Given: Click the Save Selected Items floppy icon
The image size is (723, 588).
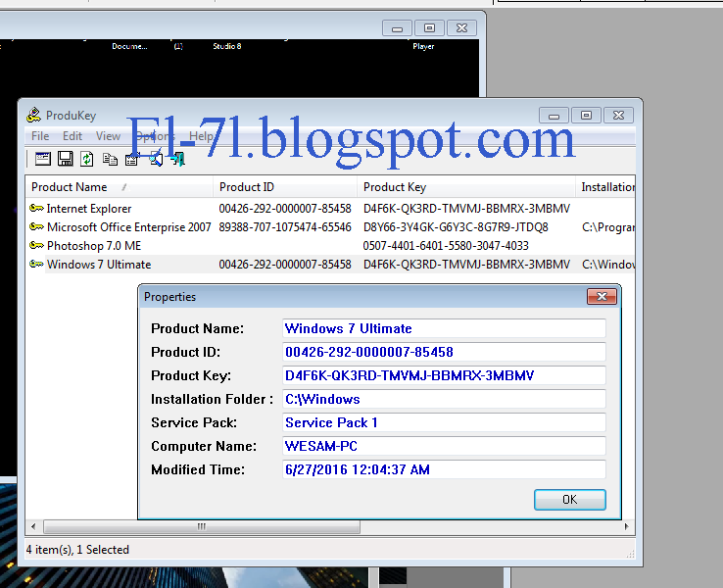Looking at the screenshot, I should 65,159.
